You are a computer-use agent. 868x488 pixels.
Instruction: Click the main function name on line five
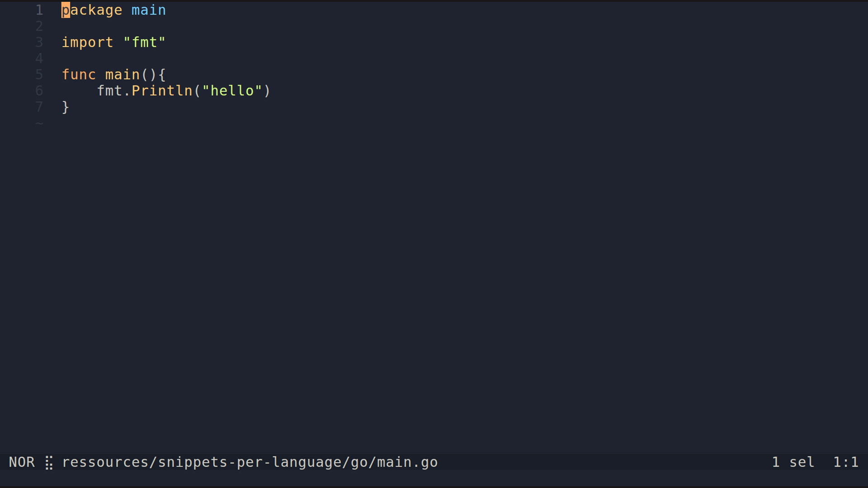click(x=123, y=75)
